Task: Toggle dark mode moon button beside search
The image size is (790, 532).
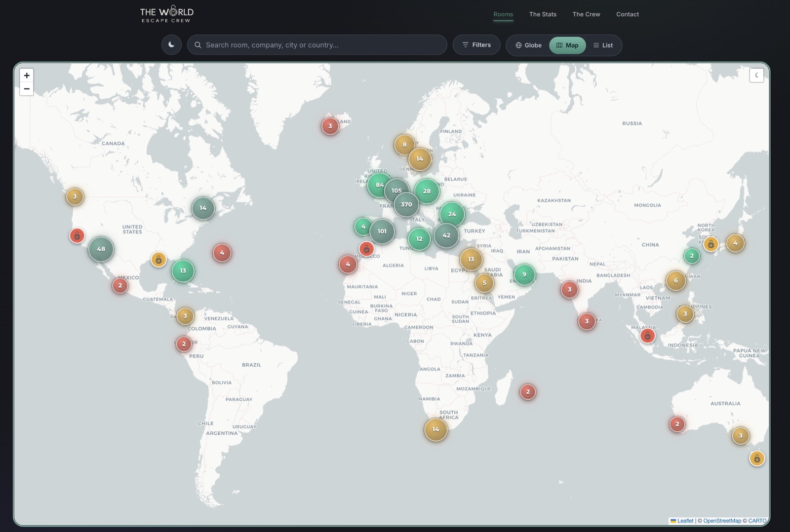Action: [171, 45]
